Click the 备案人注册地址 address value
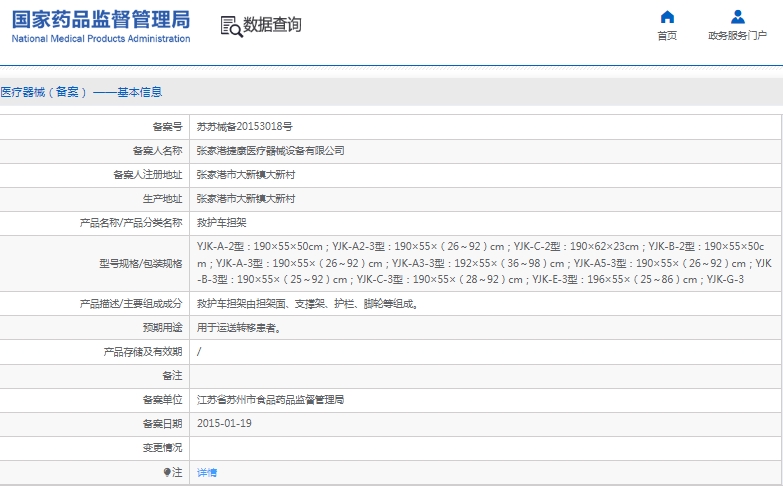Image resolution: width=783 pixels, height=493 pixels. pyautogui.click(x=246, y=174)
